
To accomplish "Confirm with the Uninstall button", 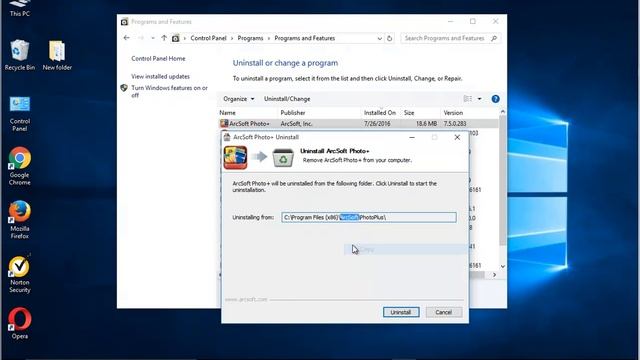I will [x=401, y=312].
